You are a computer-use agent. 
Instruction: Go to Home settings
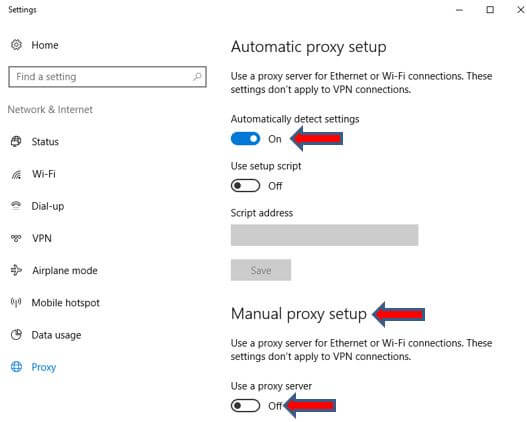pyautogui.click(x=45, y=45)
